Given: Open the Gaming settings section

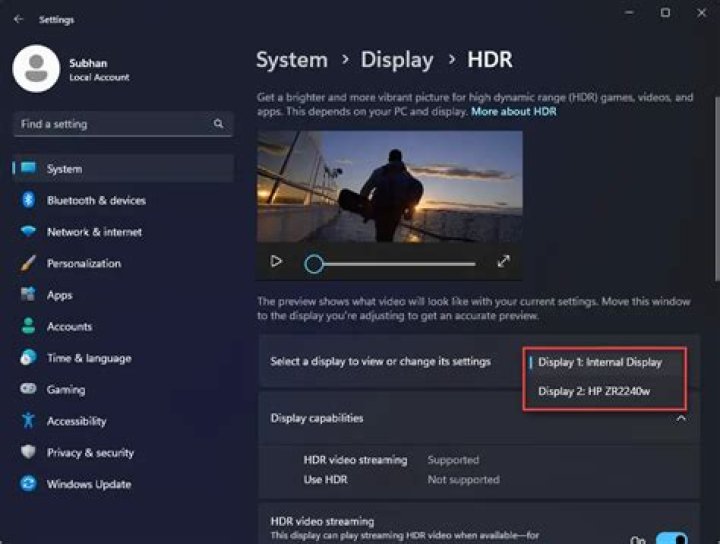Looking at the screenshot, I should click(x=66, y=390).
